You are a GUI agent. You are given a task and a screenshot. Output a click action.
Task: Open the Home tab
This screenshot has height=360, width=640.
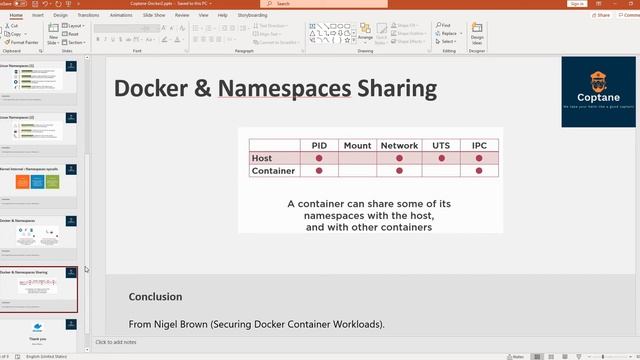tap(16, 15)
